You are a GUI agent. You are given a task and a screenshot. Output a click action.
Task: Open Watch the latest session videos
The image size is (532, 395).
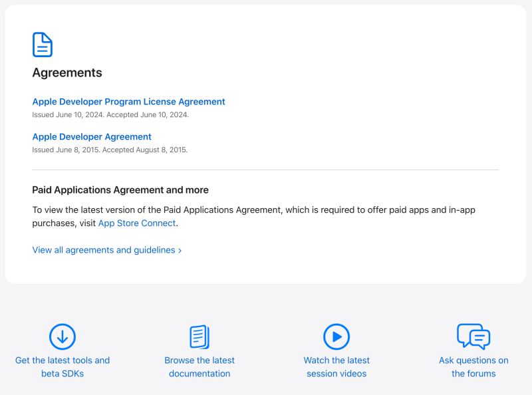click(336, 367)
